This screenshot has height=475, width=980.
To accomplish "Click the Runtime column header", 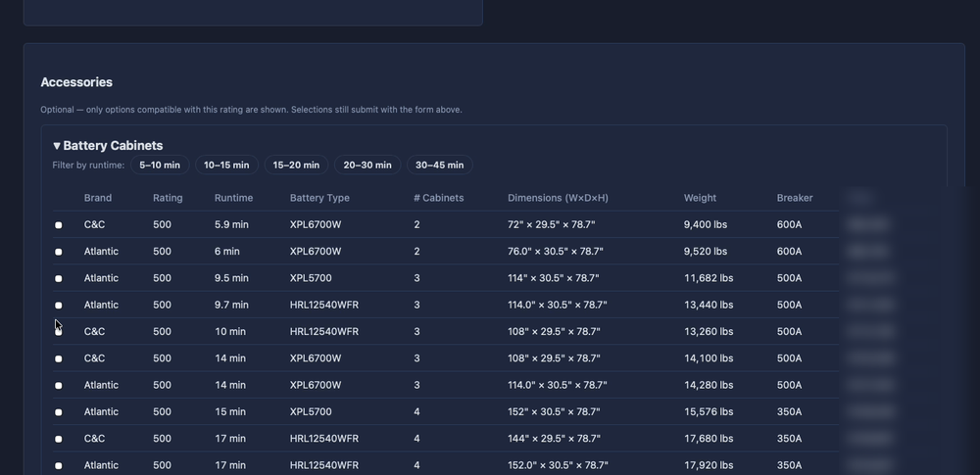I will pos(234,198).
